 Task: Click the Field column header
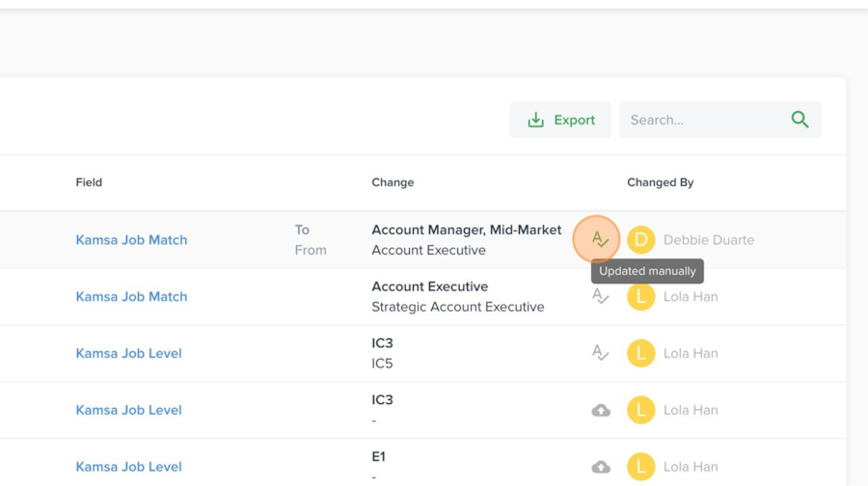coord(89,182)
